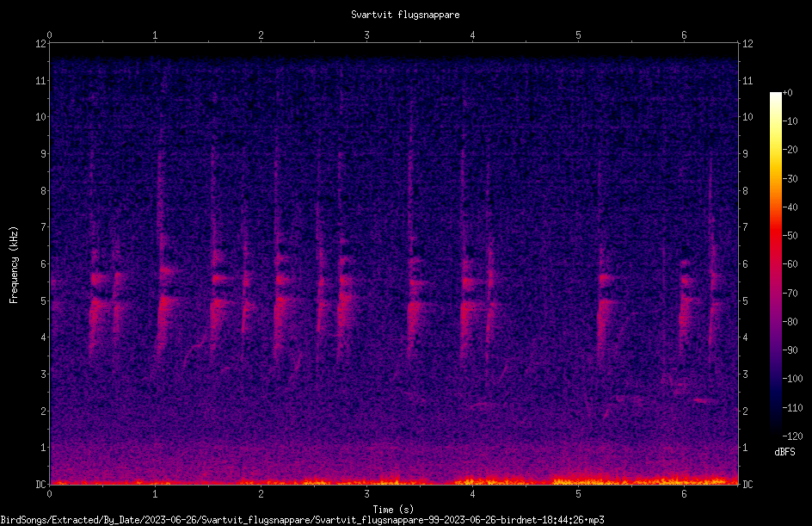Screen dimensions: 812x526
Task: Click "12" on the left frequency axis
Action: point(40,44)
